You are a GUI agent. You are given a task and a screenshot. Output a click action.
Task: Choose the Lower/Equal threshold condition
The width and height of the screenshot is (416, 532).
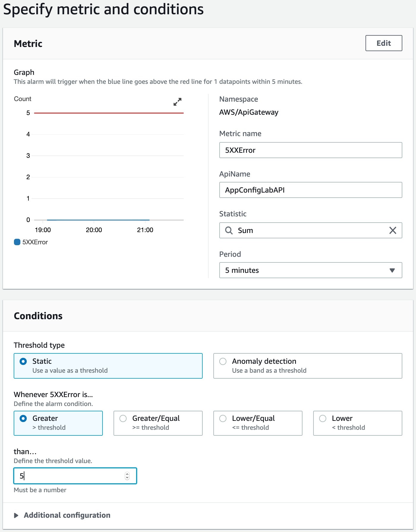click(x=258, y=423)
